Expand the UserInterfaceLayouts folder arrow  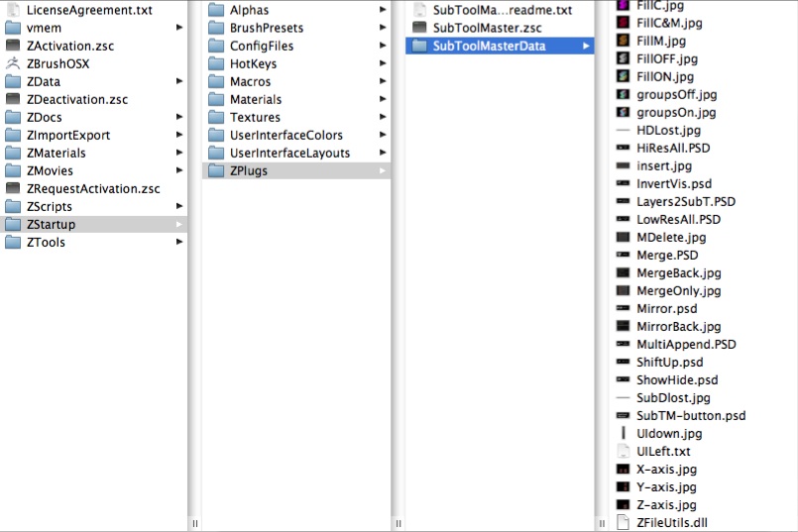click(x=383, y=153)
